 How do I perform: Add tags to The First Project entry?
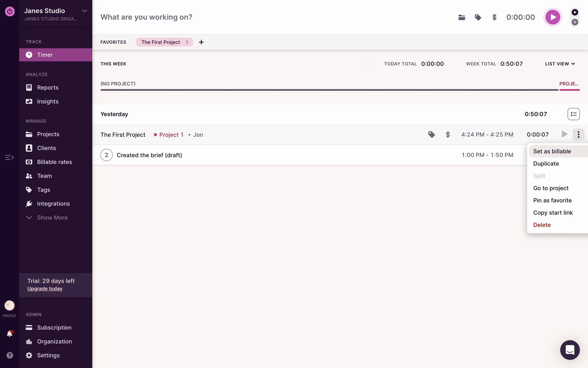431,134
